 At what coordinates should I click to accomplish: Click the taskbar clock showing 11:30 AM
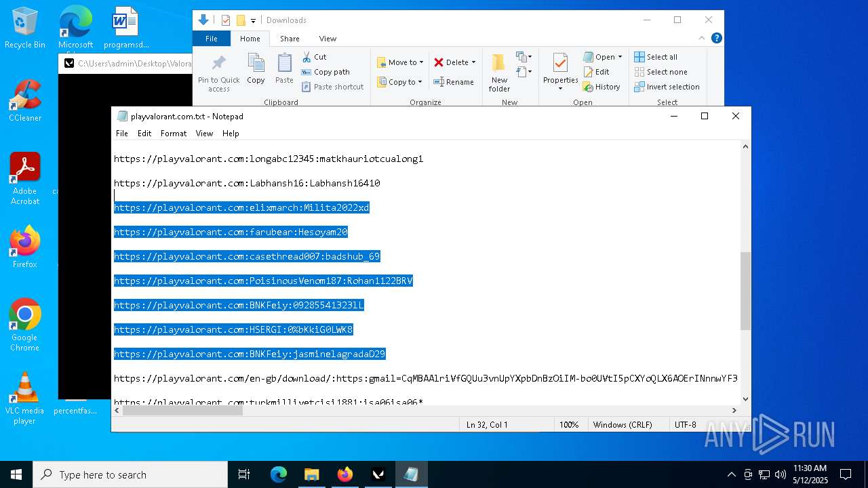coord(810,474)
